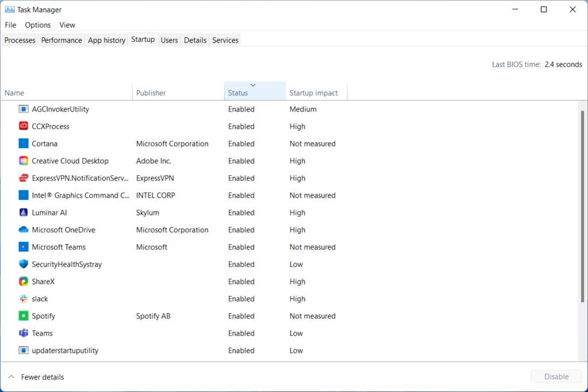Switch to the Users tab
The width and height of the screenshot is (588, 392).
169,40
